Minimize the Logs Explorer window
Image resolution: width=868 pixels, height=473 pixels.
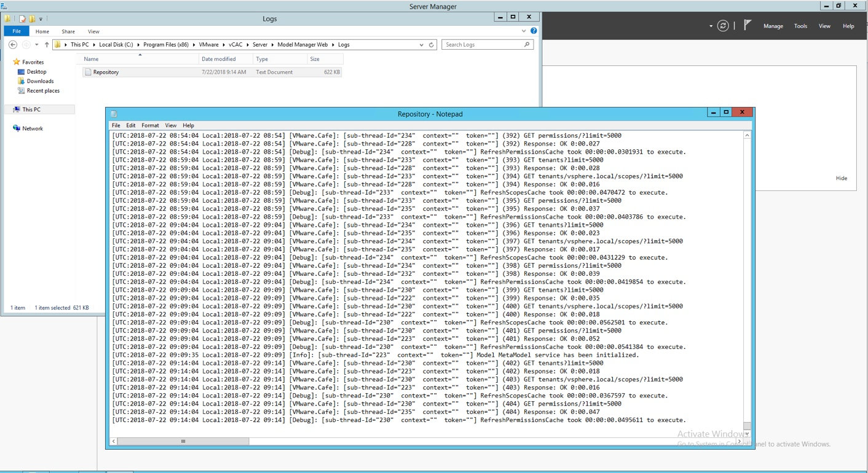coord(500,17)
